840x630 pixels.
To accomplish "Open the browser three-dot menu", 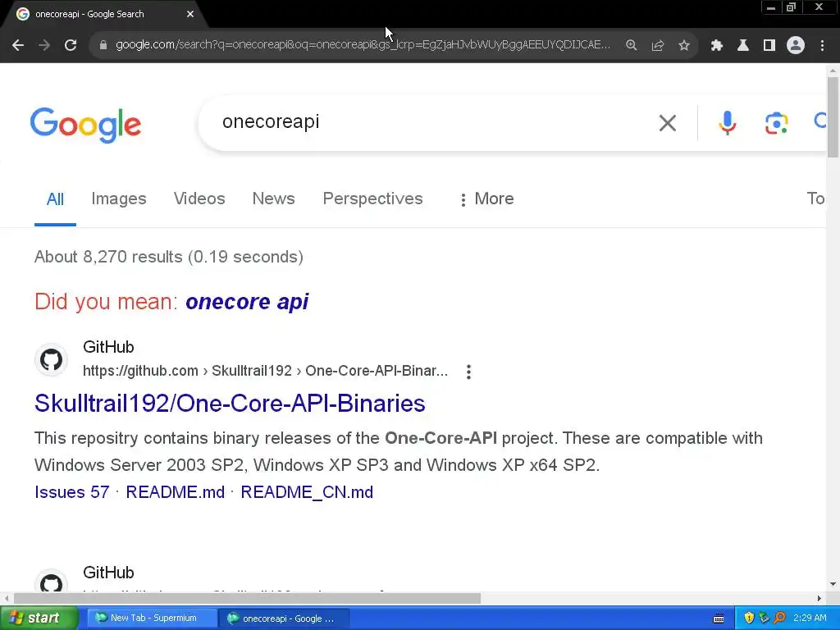I will click(822, 46).
